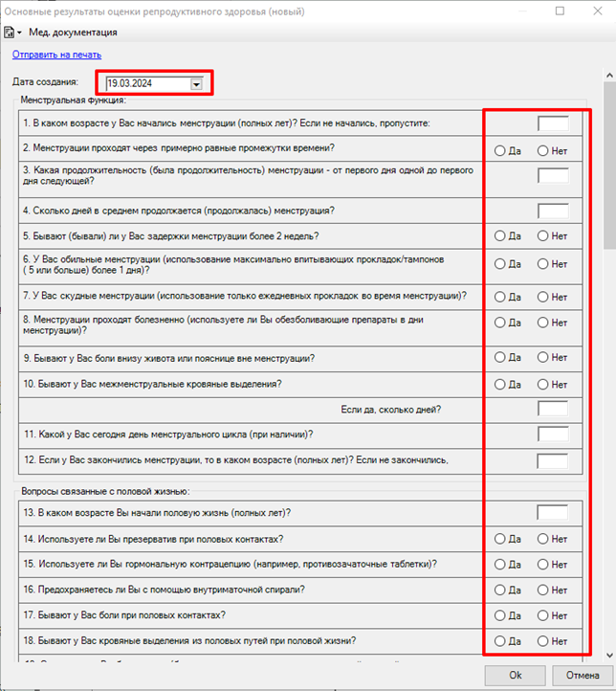Click the Ok button
This screenshot has width=616, height=691.
516,675
